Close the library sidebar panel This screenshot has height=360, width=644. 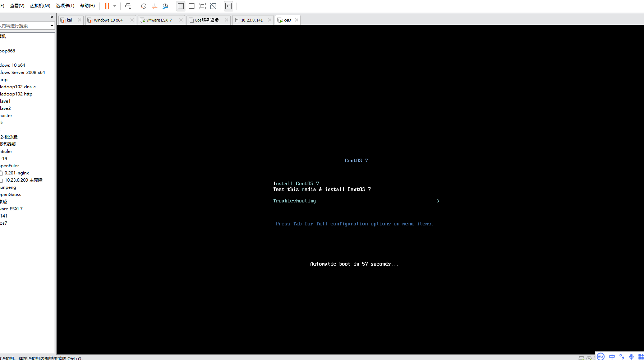click(x=52, y=17)
